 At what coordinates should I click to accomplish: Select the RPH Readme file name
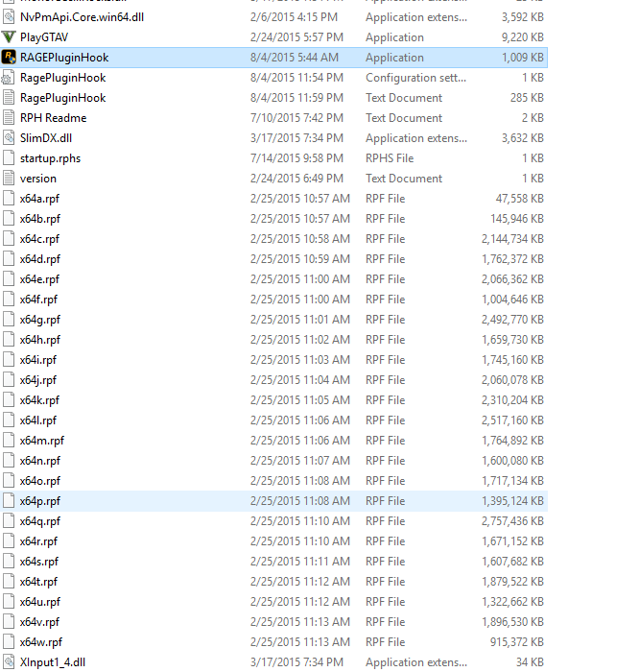(x=53, y=118)
